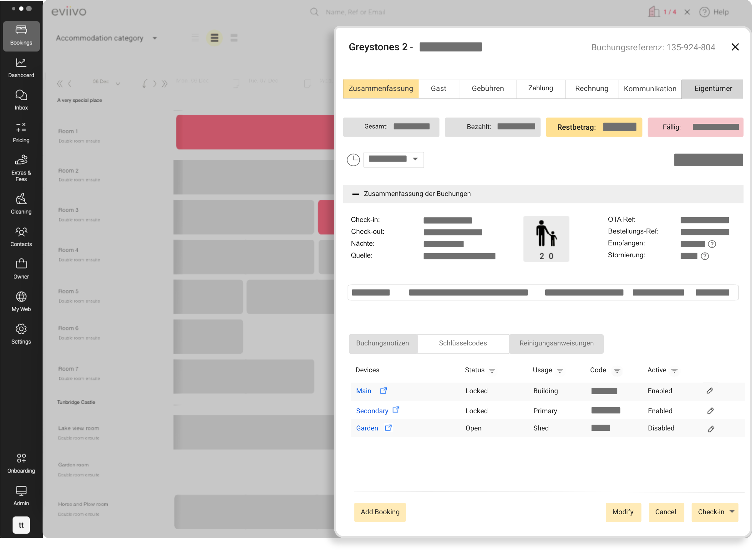Click the Add Booking button
This screenshot has height=553, width=756.
coord(380,512)
